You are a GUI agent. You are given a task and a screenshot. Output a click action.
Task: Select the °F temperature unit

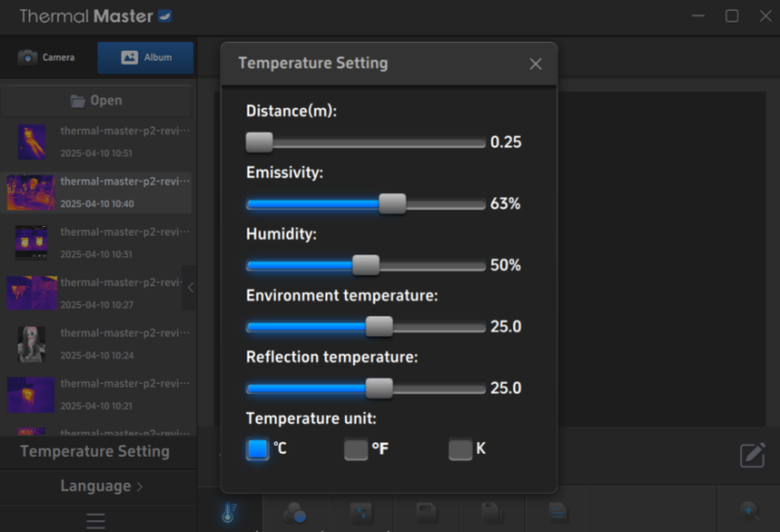[356, 449]
